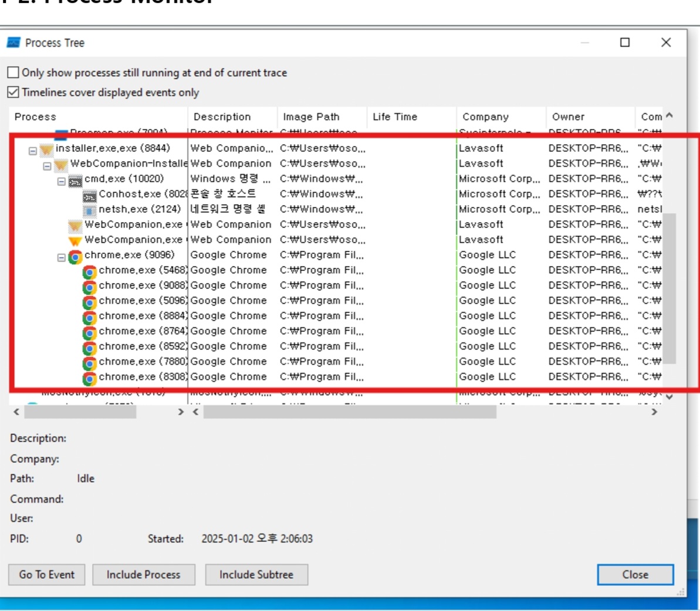Click the vertical scrollbar thumb of process list
700x611 pixels.
pyautogui.click(x=669, y=289)
